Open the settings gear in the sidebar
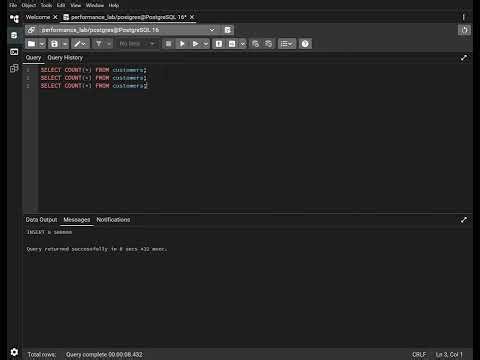The height and width of the screenshot is (360, 480). tap(14, 352)
